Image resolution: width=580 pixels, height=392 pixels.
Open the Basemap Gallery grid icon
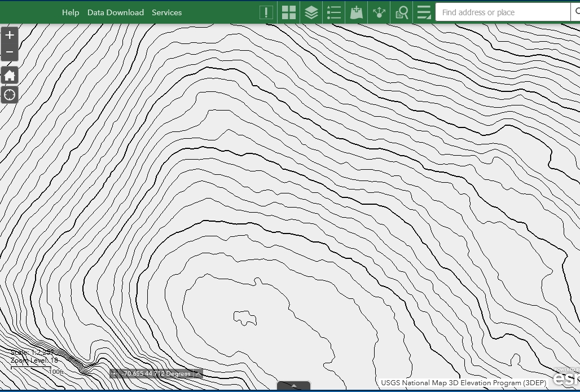(289, 12)
